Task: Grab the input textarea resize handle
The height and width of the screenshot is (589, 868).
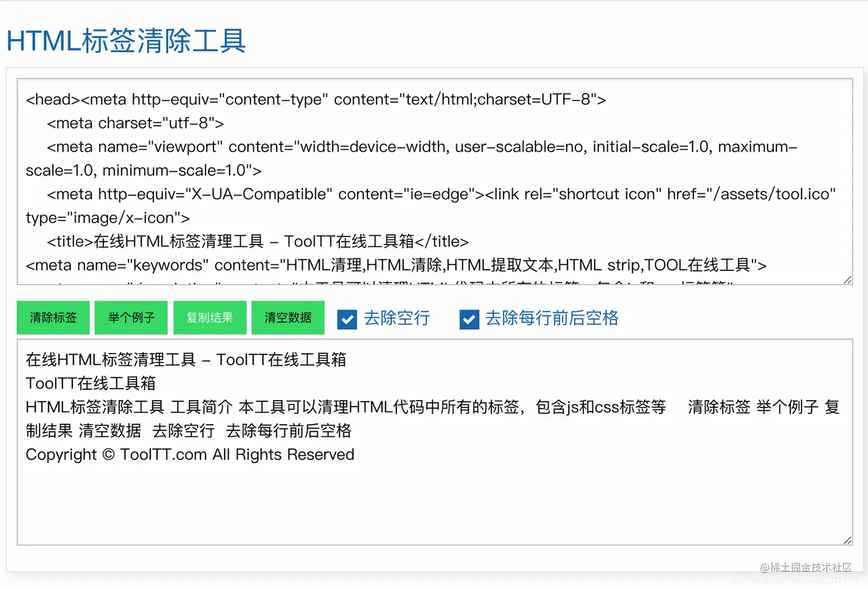Action: 847,280
